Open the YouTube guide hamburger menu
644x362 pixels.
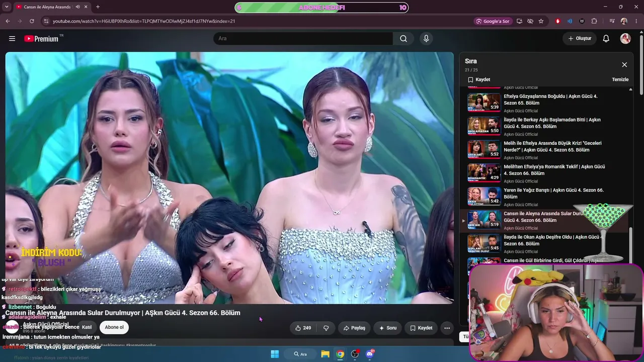pos(12,39)
